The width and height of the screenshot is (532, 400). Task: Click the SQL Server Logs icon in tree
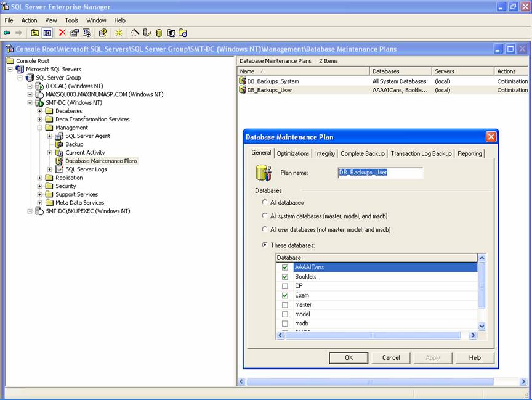point(59,169)
